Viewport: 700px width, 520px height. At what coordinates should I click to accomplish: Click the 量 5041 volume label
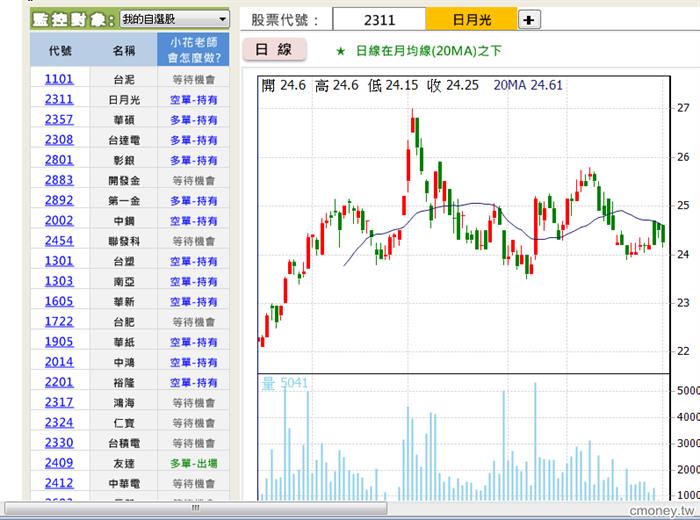[x=284, y=383]
